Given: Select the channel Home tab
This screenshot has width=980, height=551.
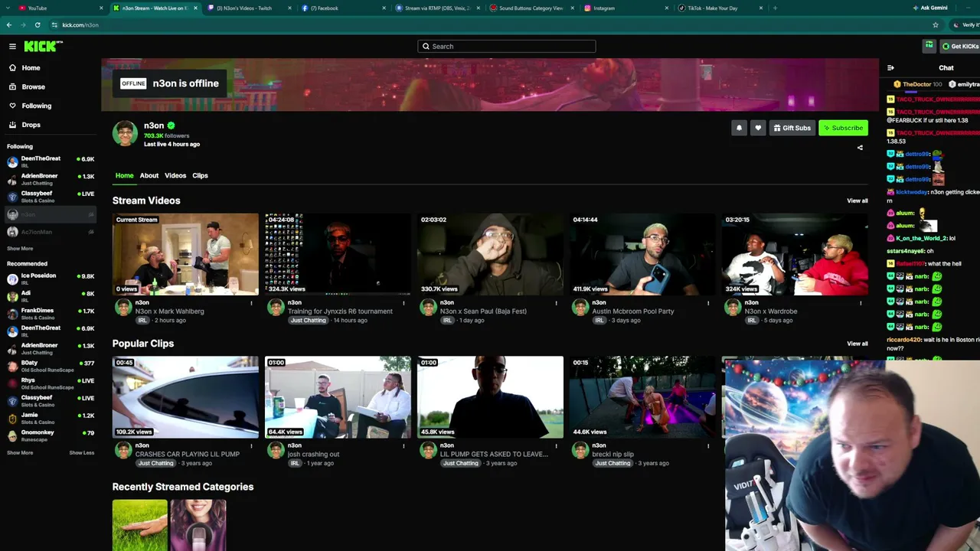Looking at the screenshot, I should coord(124,176).
